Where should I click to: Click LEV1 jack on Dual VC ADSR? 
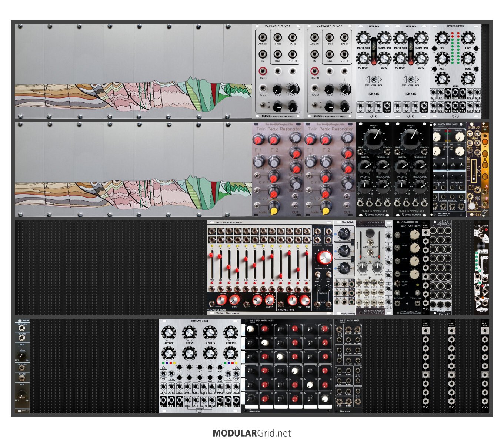point(163,387)
